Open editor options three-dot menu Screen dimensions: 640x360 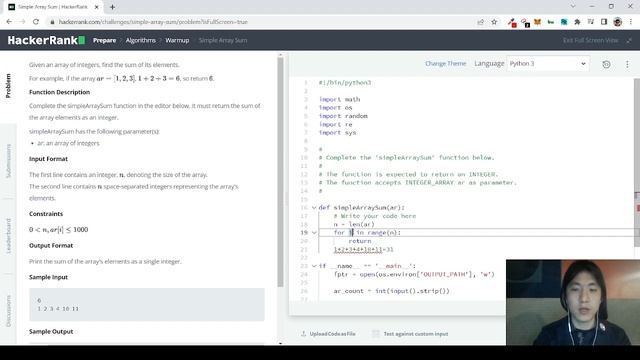pos(627,64)
